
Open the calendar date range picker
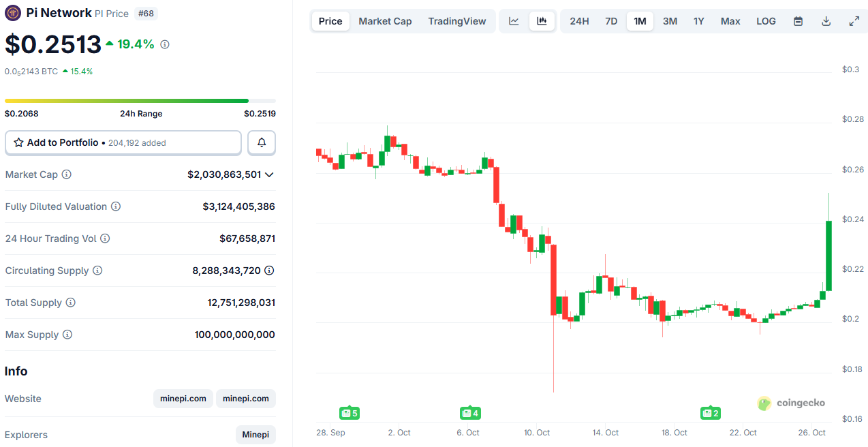point(798,21)
